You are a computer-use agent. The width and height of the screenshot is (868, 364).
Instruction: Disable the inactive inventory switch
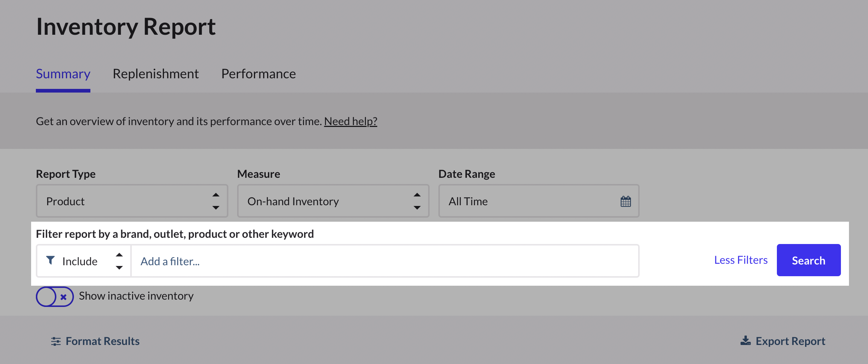(55, 297)
